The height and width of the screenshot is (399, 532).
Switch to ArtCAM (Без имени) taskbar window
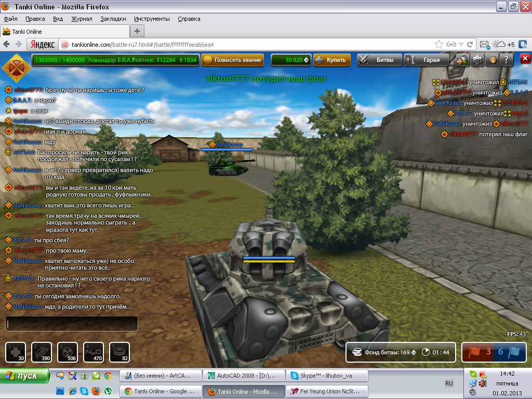pyautogui.click(x=160, y=376)
